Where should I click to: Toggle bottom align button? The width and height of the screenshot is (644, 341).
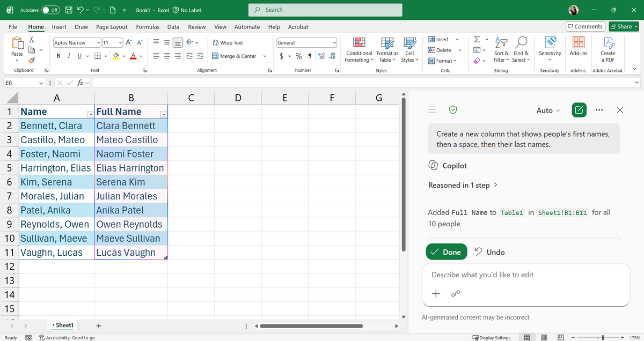pos(177,42)
